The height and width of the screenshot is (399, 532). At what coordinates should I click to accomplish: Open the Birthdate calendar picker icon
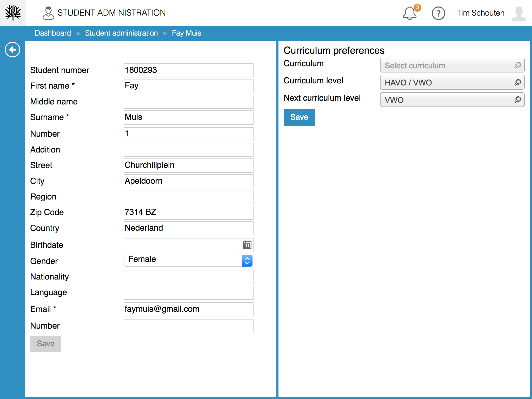247,245
